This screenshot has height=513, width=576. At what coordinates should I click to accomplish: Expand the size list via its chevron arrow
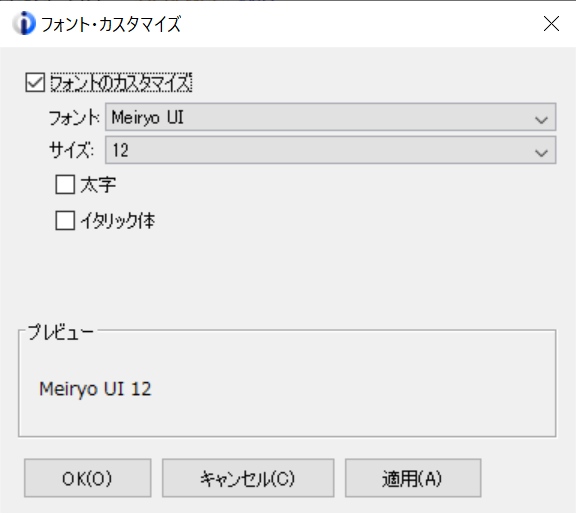point(541,153)
